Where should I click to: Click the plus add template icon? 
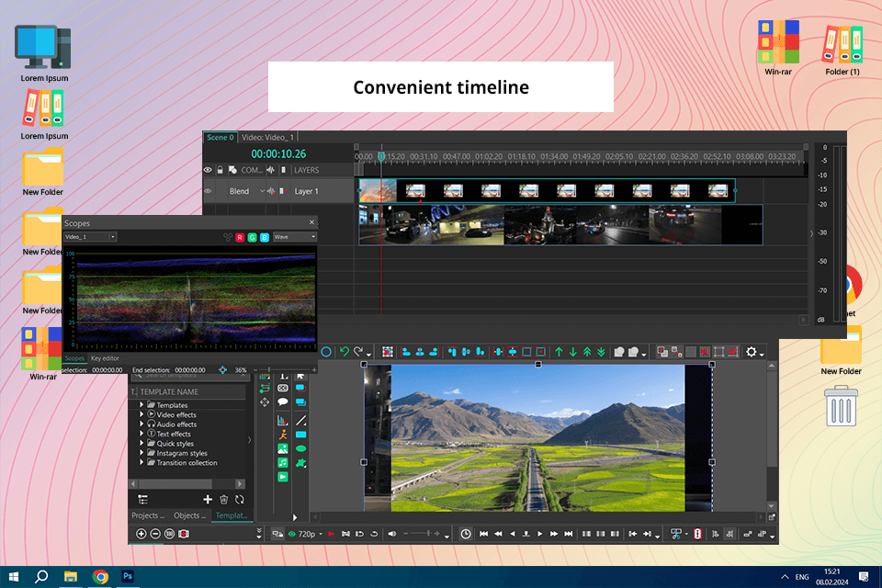click(x=208, y=499)
